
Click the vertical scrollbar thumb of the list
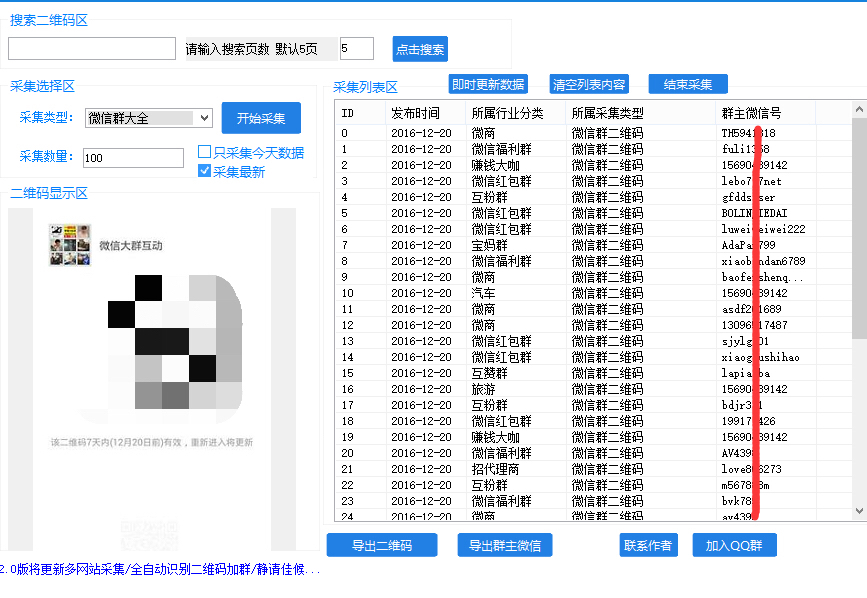tap(859, 228)
